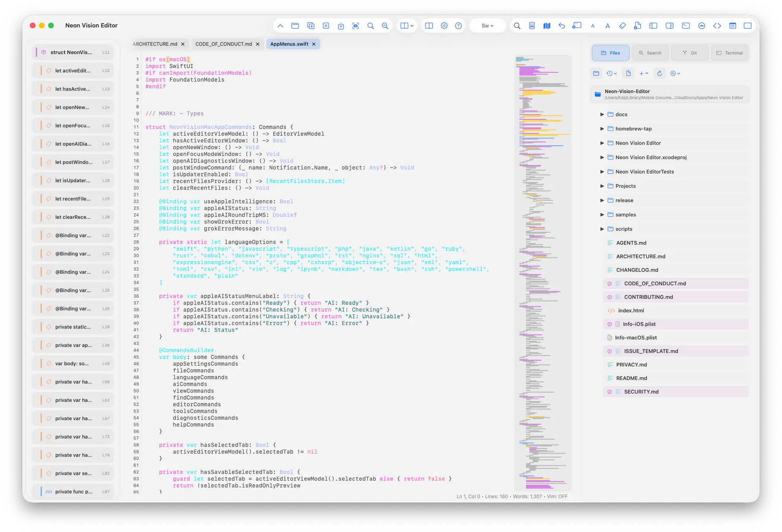
Task: Open index.html in file tree
Action: pyautogui.click(x=675, y=311)
